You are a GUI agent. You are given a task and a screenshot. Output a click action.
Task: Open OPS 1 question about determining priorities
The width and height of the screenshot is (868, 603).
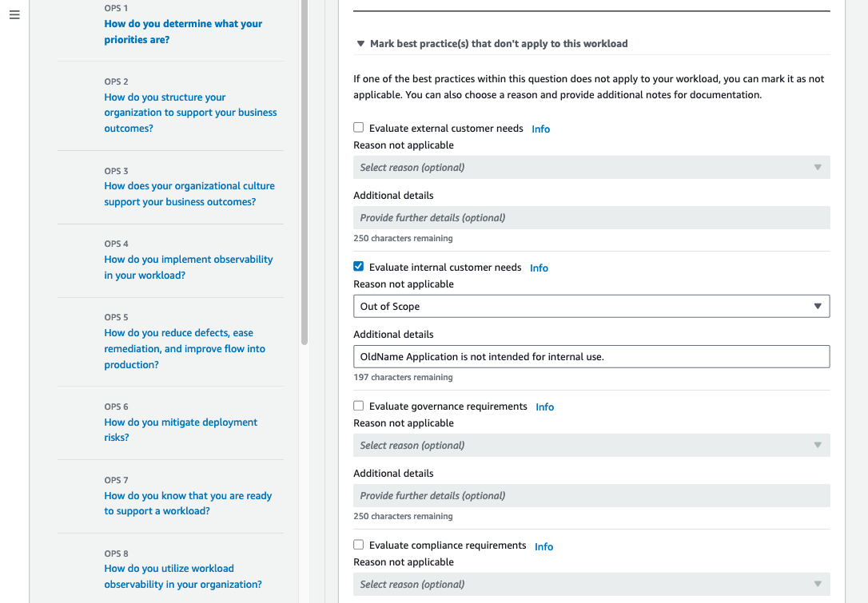[x=183, y=31]
